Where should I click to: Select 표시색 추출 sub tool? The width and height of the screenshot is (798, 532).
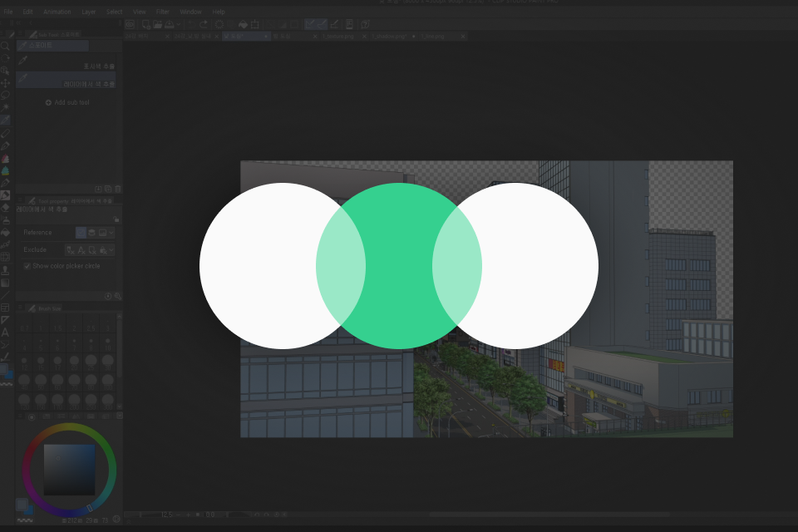66,62
